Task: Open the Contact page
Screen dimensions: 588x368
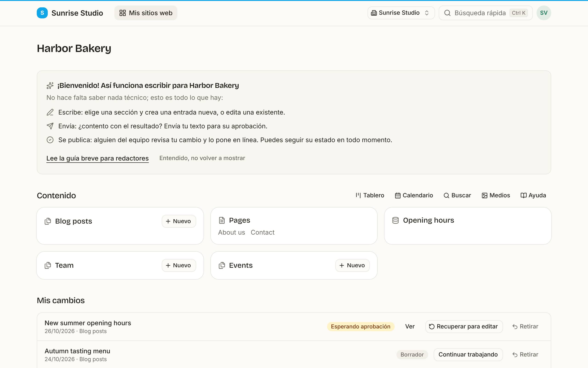Action: 262,233
